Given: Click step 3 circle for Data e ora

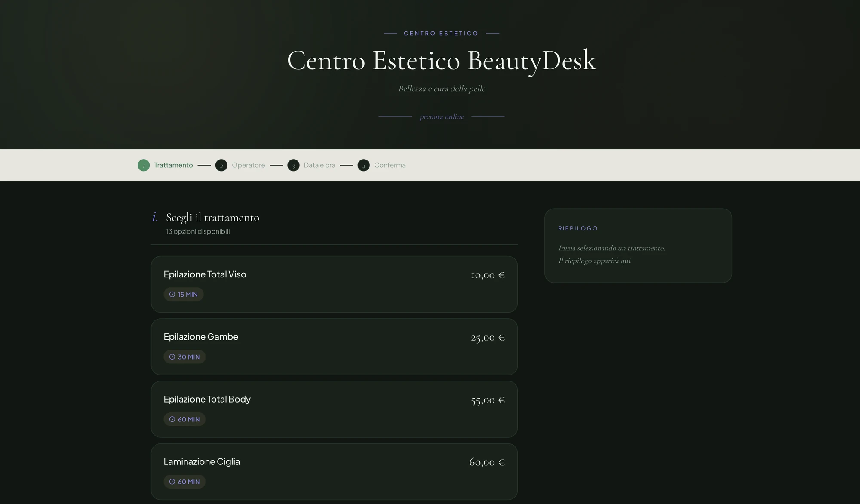Looking at the screenshot, I should pyautogui.click(x=293, y=165).
